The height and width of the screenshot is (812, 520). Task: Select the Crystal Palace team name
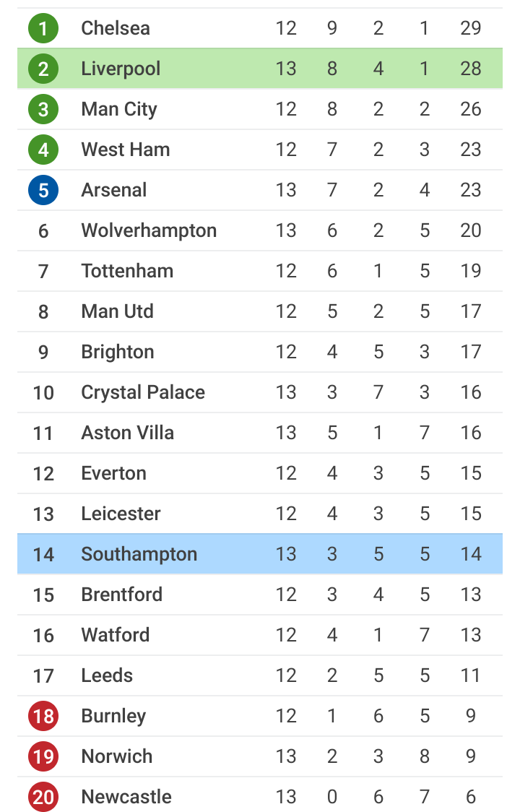[143, 392]
